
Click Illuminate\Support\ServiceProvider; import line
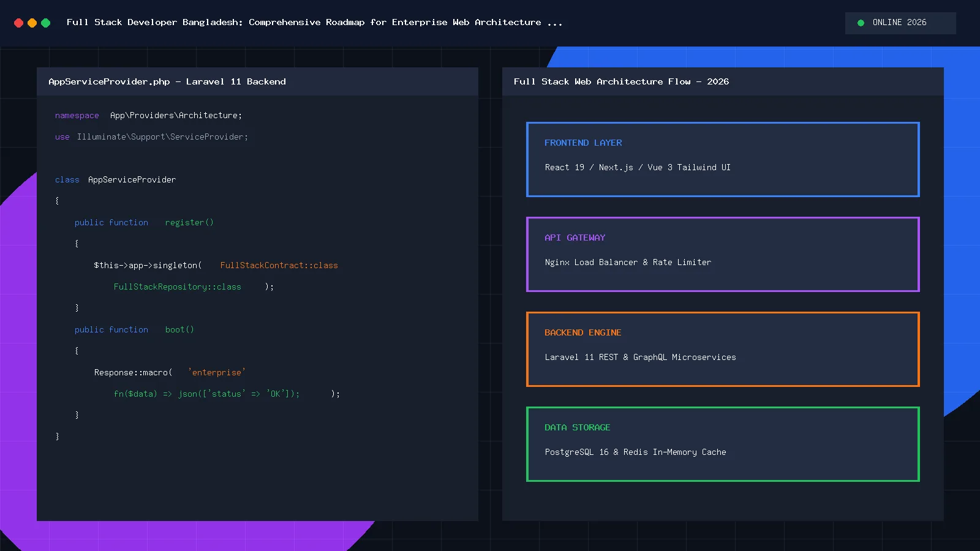point(162,137)
